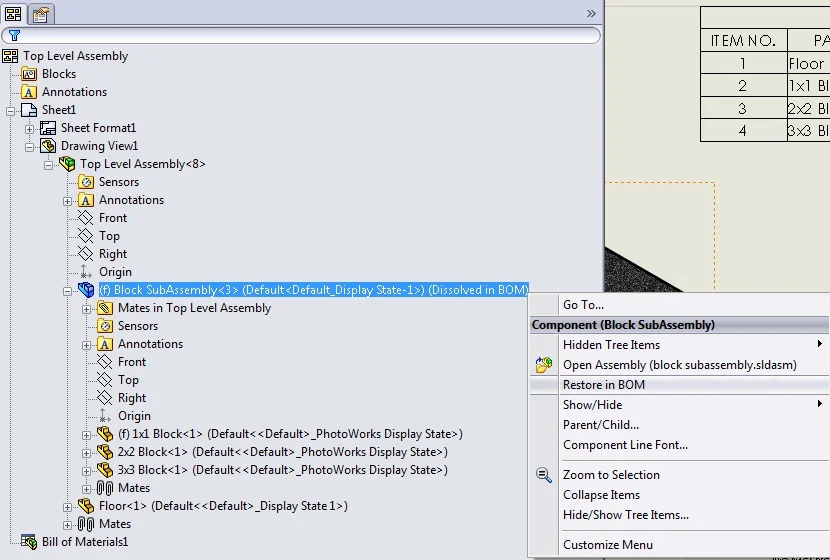
Task: Choose Parent/Child... menu entry
Action: tap(680, 425)
